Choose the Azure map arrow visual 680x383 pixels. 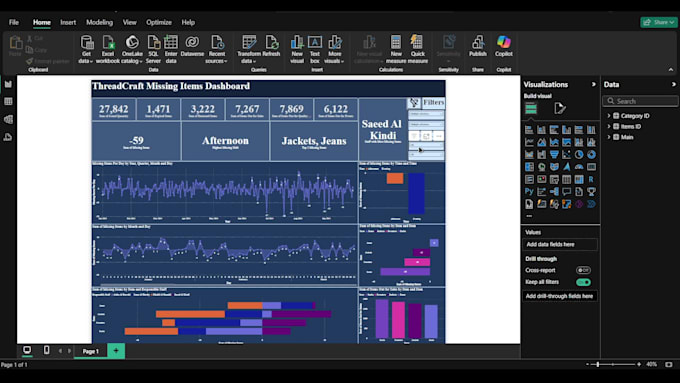point(566,167)
